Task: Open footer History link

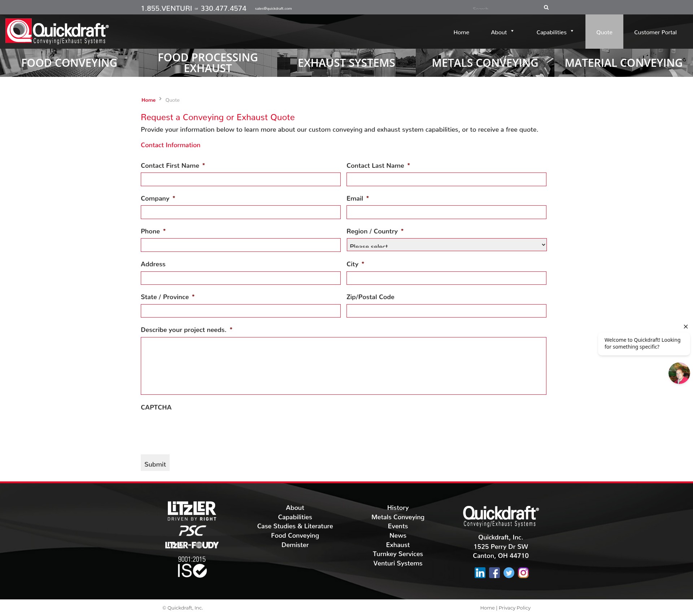Action: point(398,508)
